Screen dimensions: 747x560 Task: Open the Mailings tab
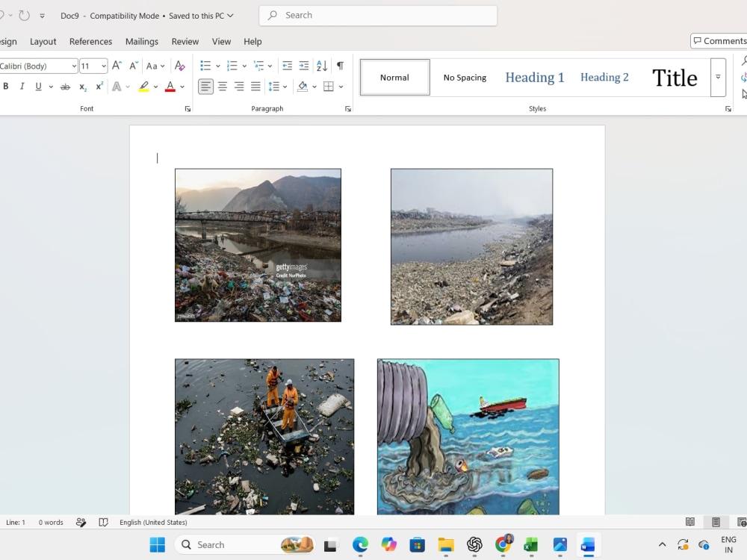click(x=141, y=41)
